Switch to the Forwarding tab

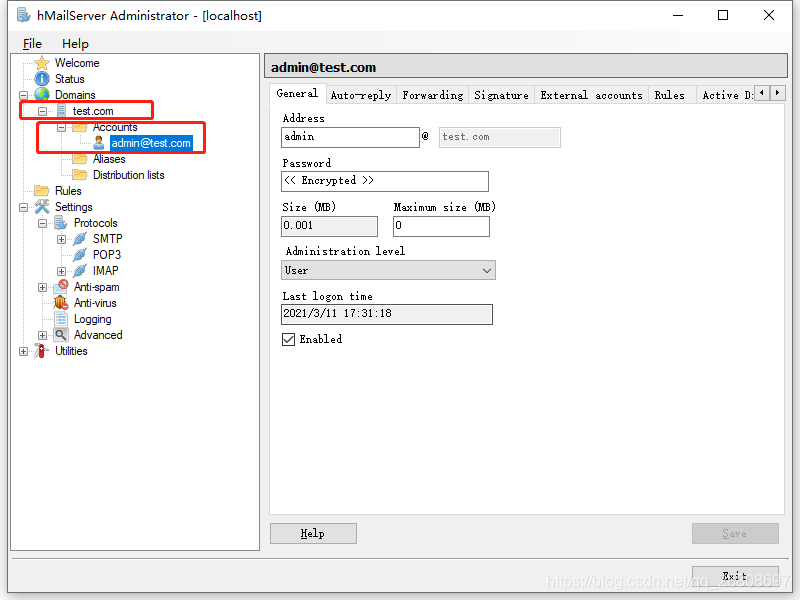[x=433, y=95]
